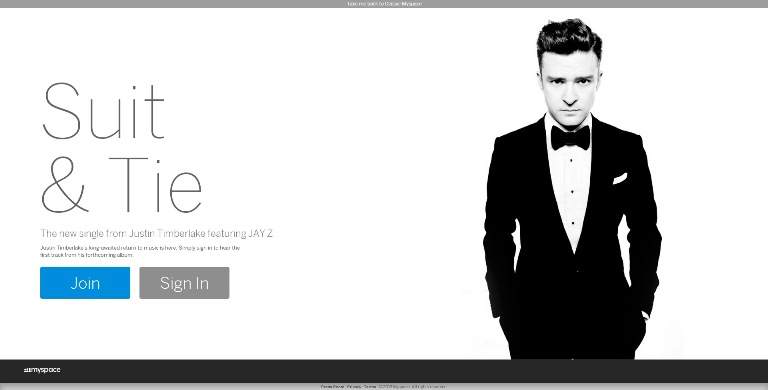The height and width of the screenshot is (390, 768).
Task: Open the Terms footer link
Action: (x=369, y=387)
